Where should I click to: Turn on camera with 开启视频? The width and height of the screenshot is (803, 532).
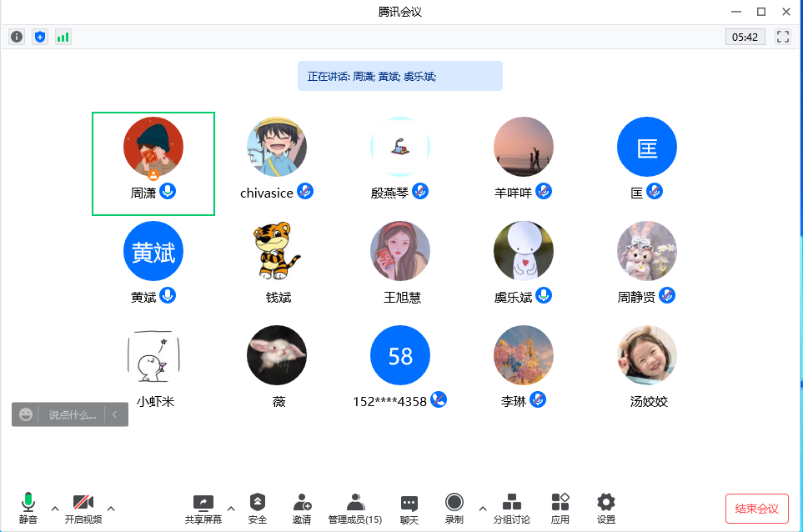[x=83, y=508]
